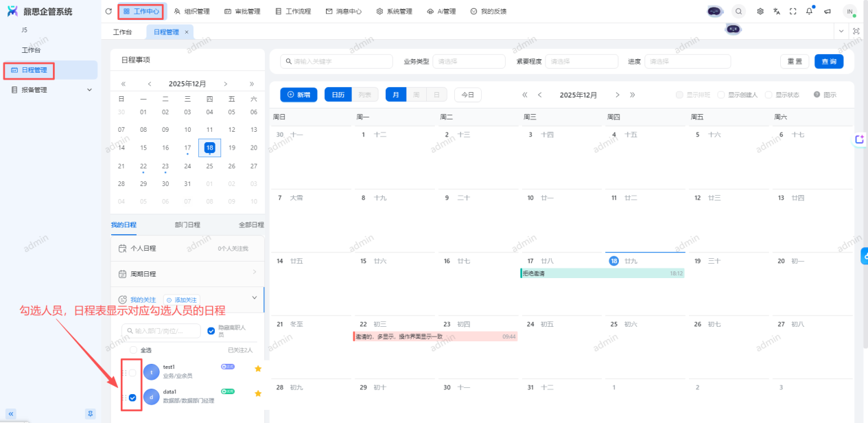Click the pink event bar on 22nd
This screenshot has width=868, height=423.
coord(435,336)
